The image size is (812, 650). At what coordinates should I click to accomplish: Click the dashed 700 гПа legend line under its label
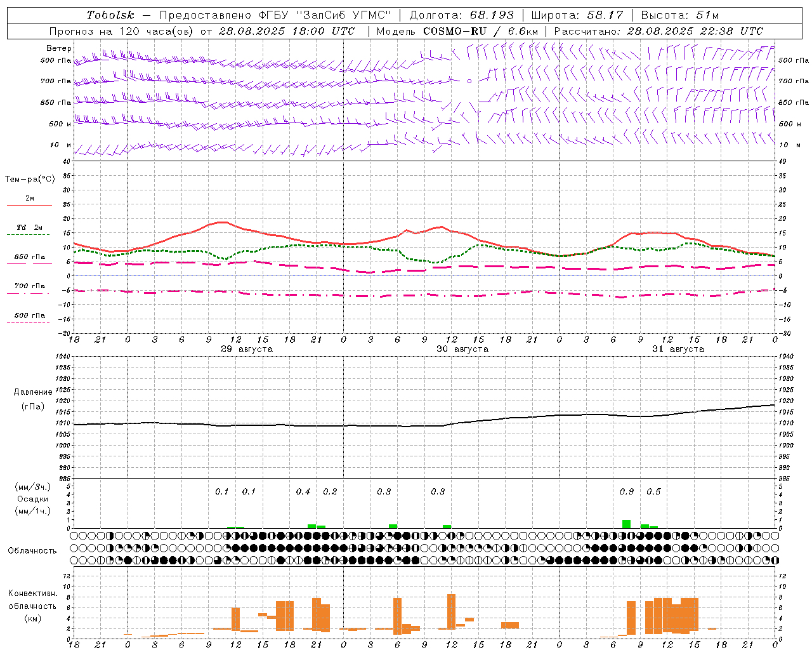pos(29,294)
